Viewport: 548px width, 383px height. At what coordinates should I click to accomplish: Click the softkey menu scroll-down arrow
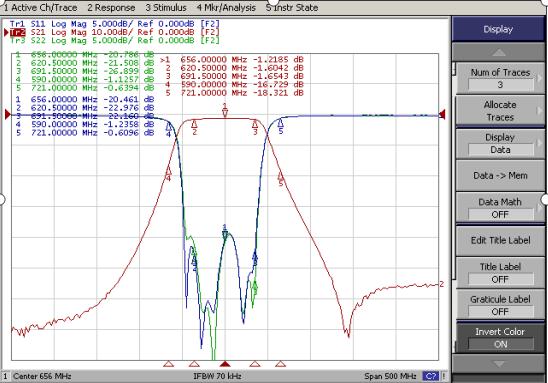[499, 364]
